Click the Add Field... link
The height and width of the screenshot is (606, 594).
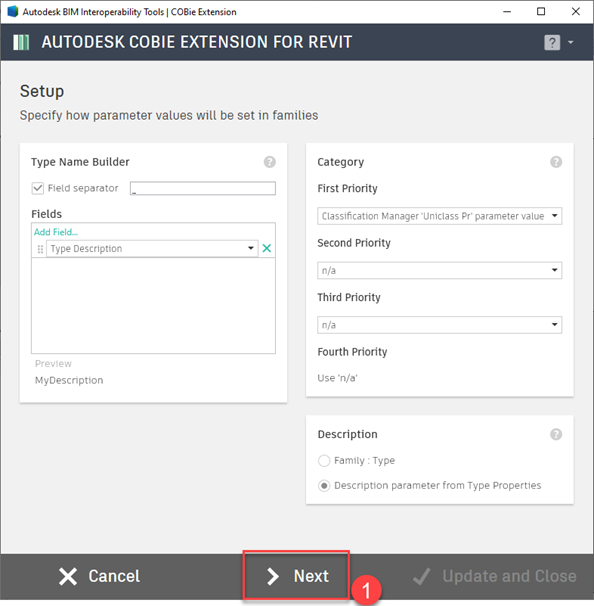(x=56, y=232)
